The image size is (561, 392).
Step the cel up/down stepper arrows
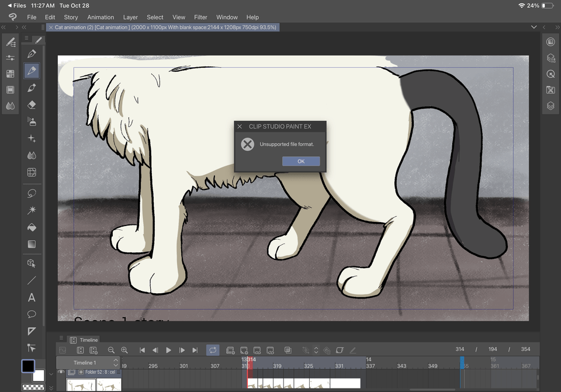316,350
